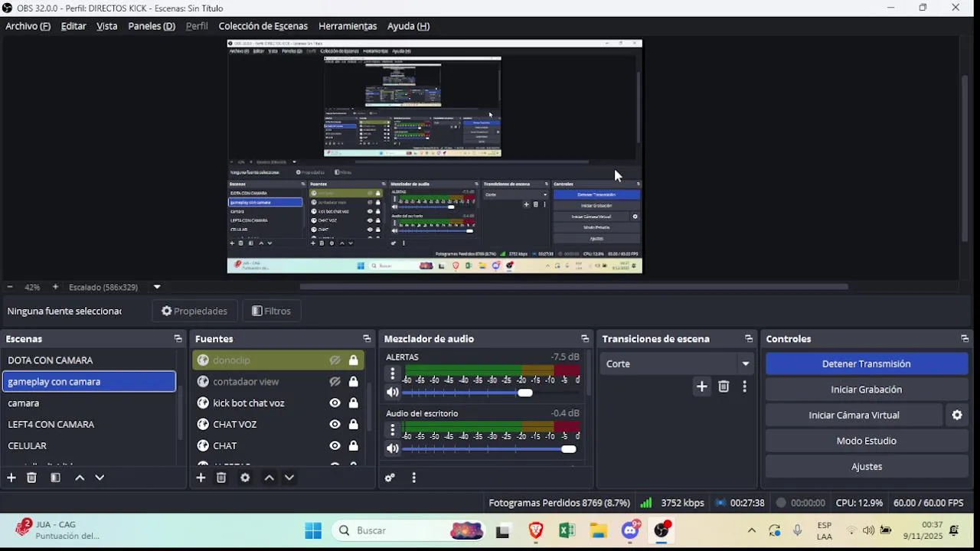Show the donoclip source
This screenshot has height=551, width=980.
click(335, 360)
